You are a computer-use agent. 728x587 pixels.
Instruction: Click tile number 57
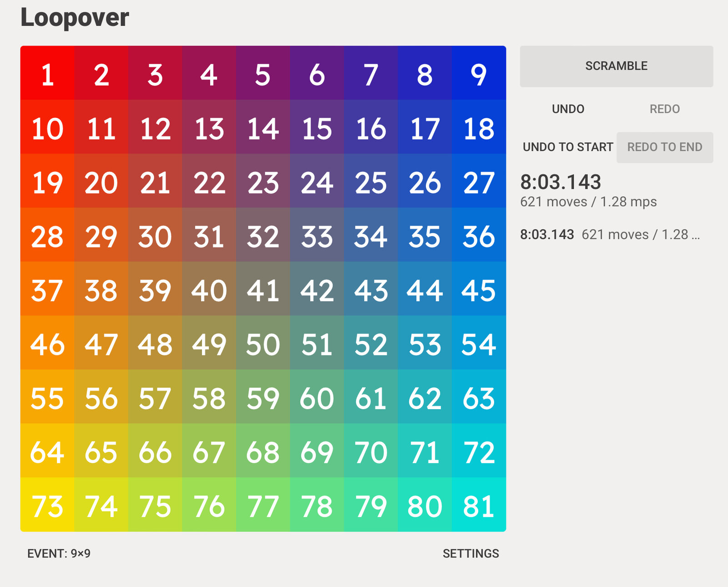click(155, 397)
